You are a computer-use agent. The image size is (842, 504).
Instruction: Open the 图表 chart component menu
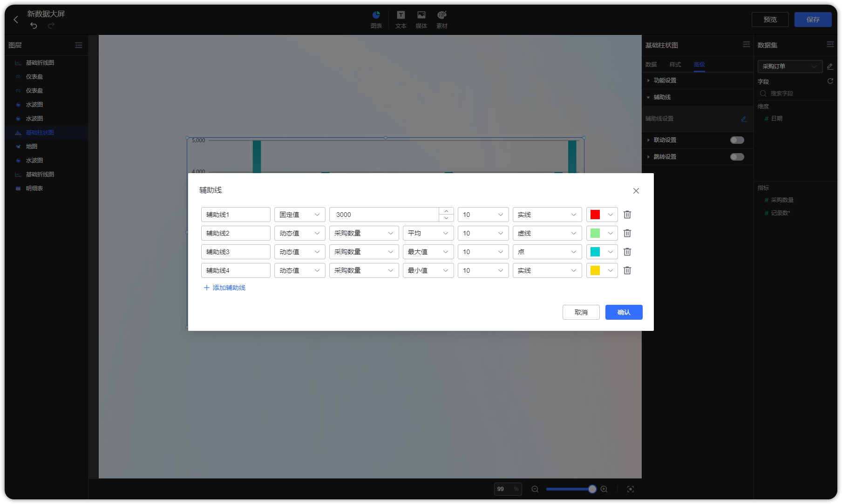pyautogui.click(x=376, y=20)
